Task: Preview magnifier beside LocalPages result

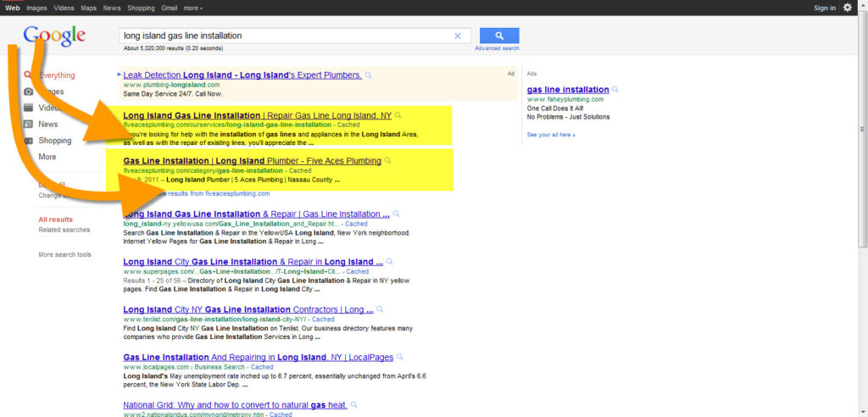Action: [x=400, y=358]
